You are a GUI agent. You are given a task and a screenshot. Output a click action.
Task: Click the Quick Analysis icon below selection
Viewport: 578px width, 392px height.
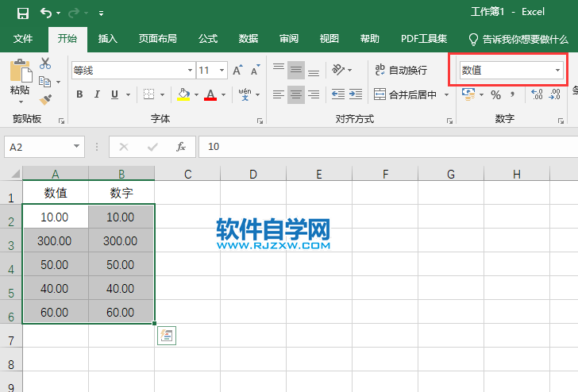click(x=167, y=336)
